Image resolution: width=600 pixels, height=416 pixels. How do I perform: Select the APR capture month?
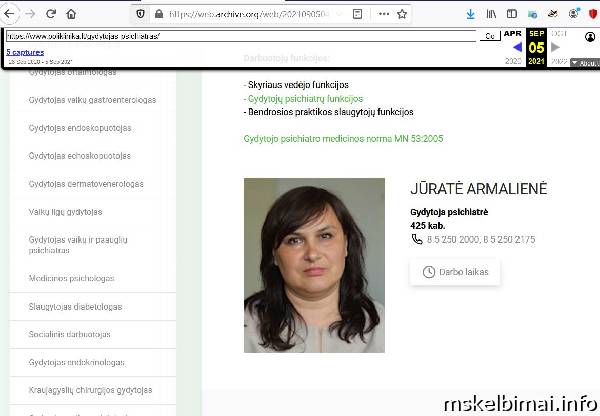click(512, 34)
